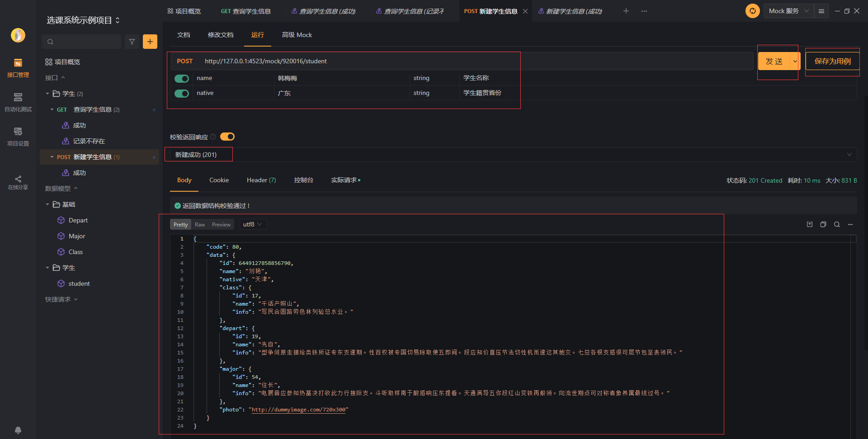
Task: Click the app logo avatar
Action: coord(18,35)
